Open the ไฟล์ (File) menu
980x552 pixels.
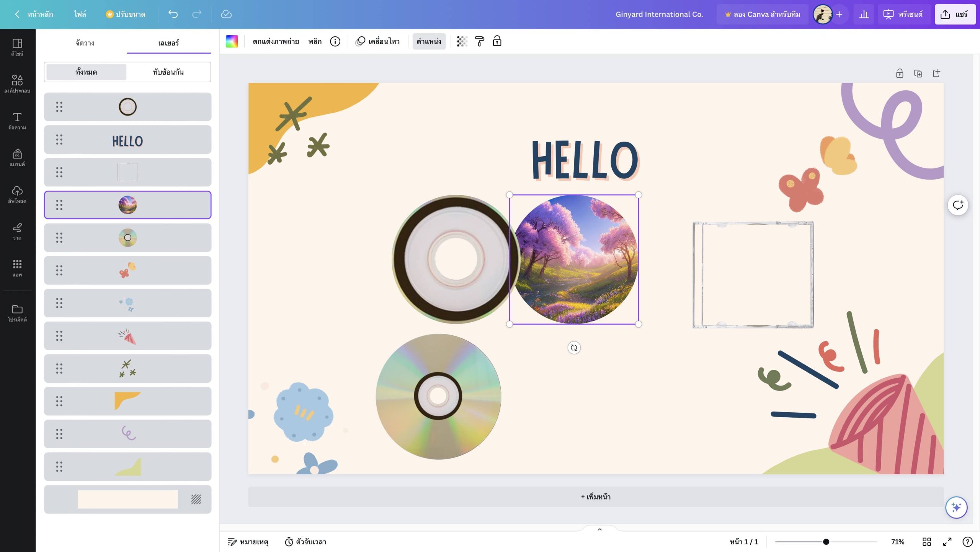[x=80, y=14]
